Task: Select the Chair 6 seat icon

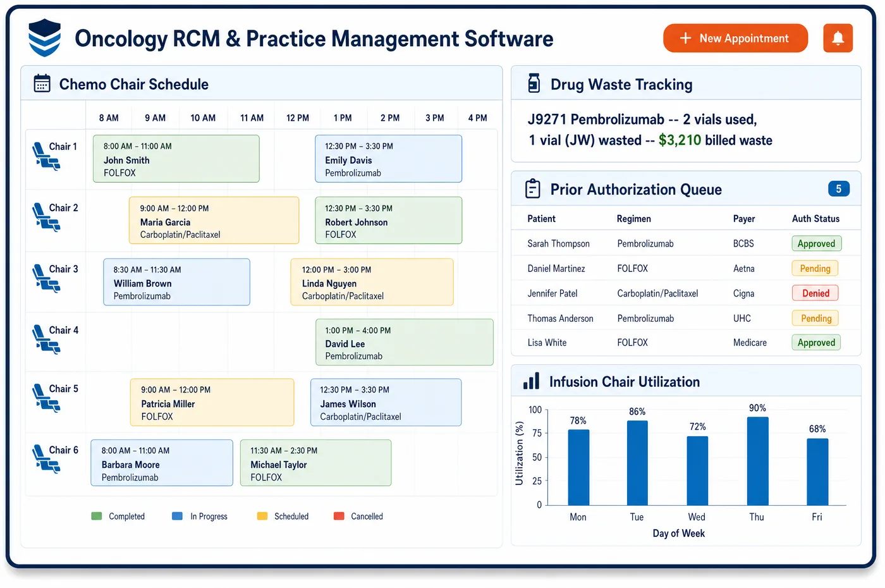Action: click(x=46, y=460)
